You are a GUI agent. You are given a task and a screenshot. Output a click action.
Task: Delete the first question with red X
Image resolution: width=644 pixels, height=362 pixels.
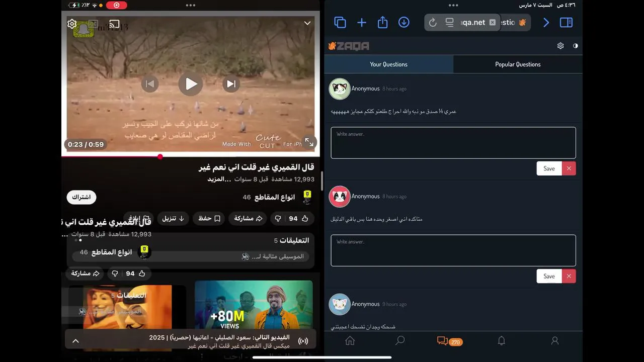point(569,168)
